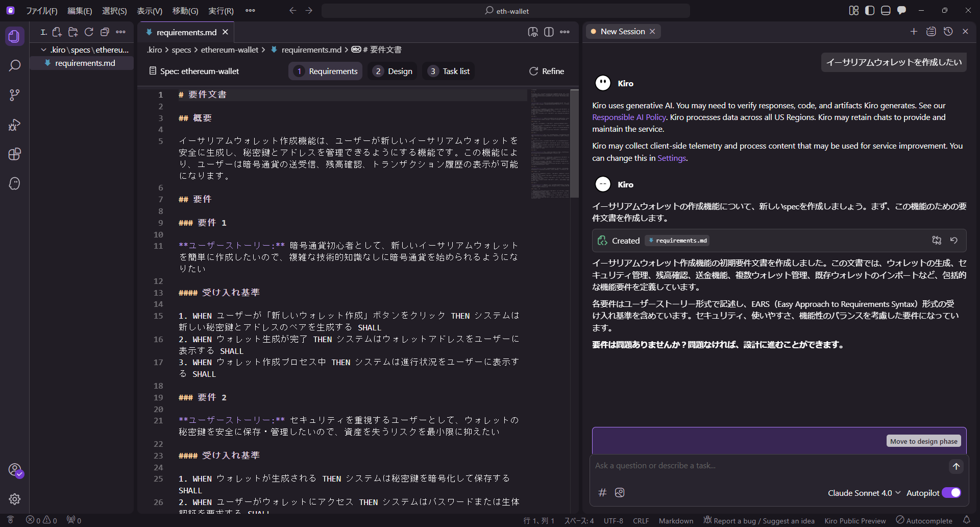Select the specs breadcrumb segment
Image resolution: width=980 pixels, height=527 pixels.
click(181, 50)
